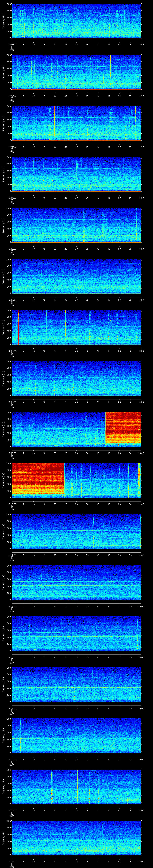The height and width of the screenshot is (868, 153).
Task: Click the 4:00 end time label
Action: click(141, 146)
